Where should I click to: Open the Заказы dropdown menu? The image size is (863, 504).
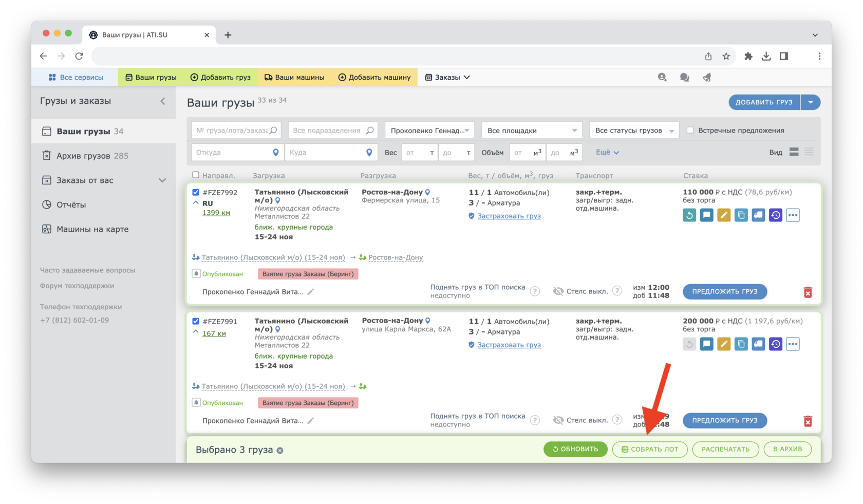[447, 77]
